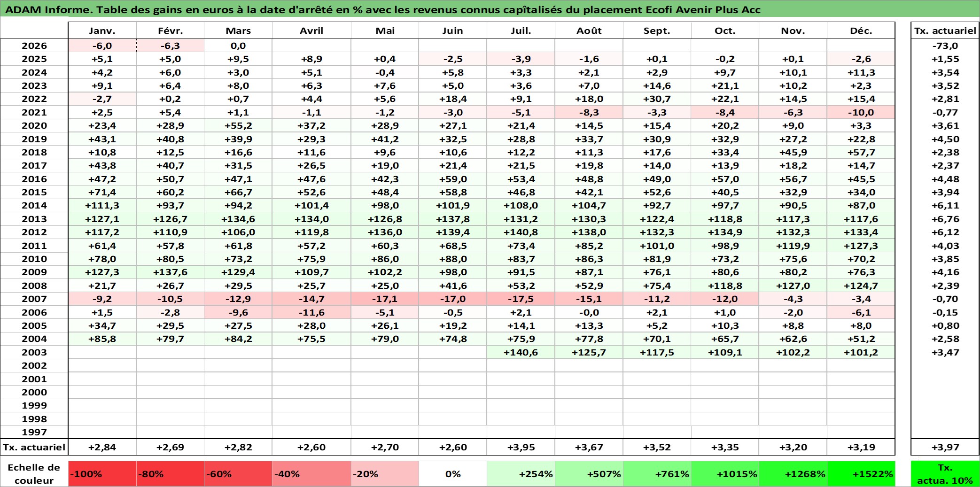This screenshot has width=980, height=487.
Task: Select the Avril column header
Action: (311, 31)
